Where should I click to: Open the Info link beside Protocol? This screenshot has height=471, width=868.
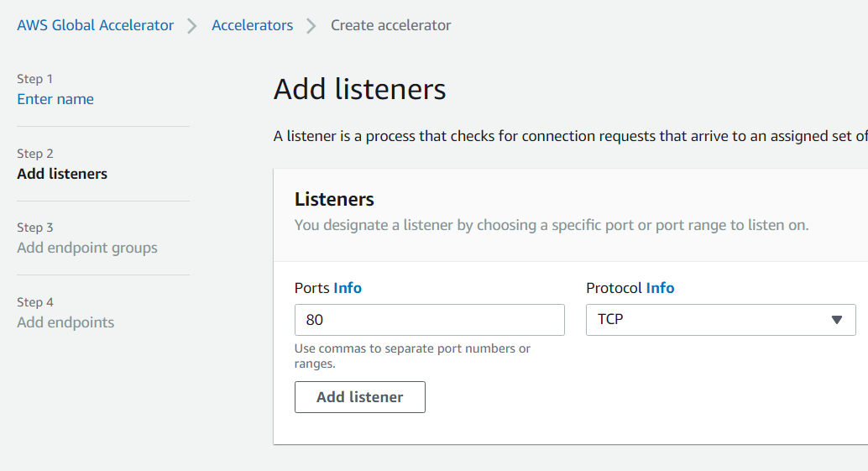pyautogui.click(x=660, y=288)
